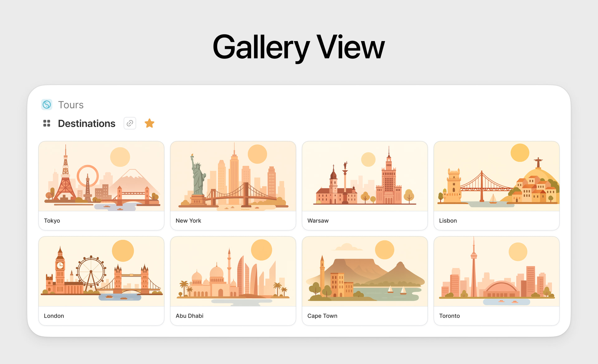Screen dimensions: 598x364
Task: Open the Lisbon bridge thumbnail
Action: (496, 176)
